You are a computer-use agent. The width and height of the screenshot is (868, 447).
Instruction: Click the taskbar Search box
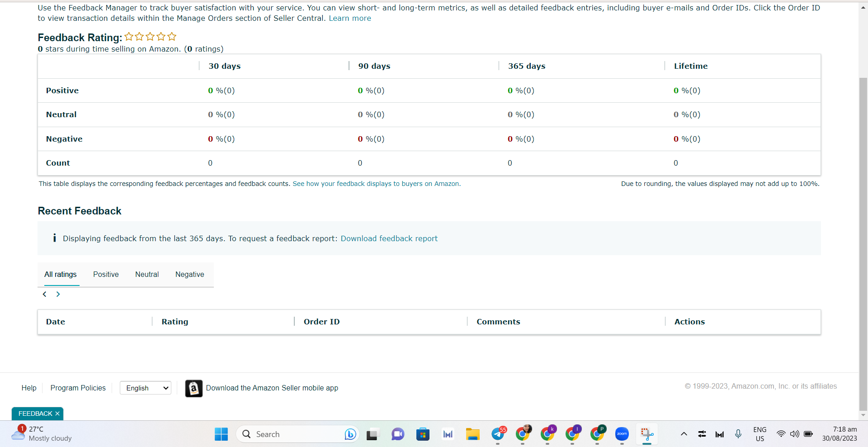pos(297,434)
